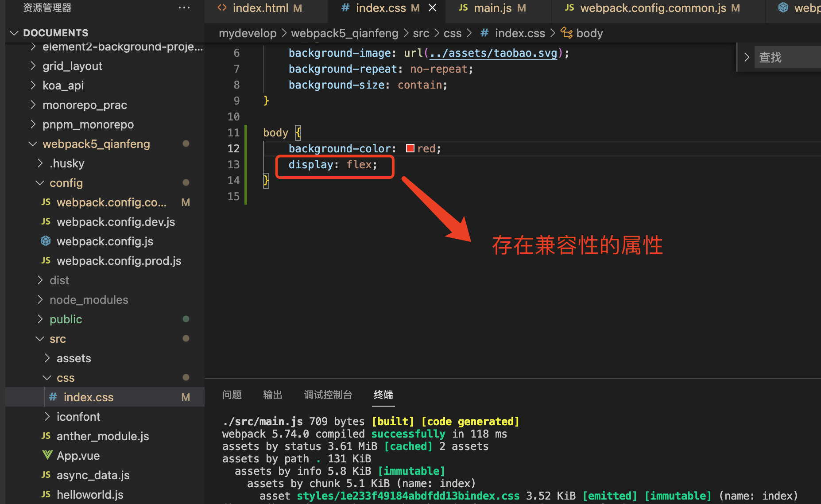Click src in the breadcrumb path
Viewport: 821px width, 504px height.
[x=421, y=33]
